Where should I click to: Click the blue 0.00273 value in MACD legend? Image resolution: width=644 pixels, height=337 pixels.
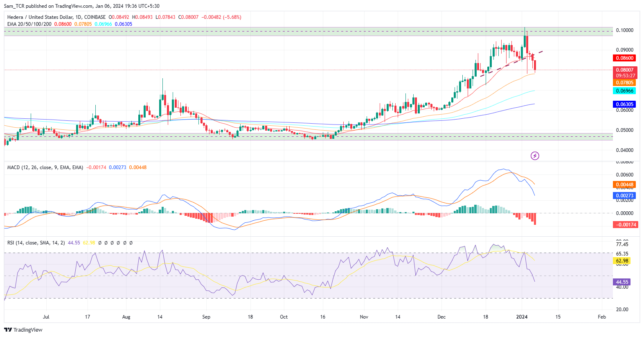[117, 167]
